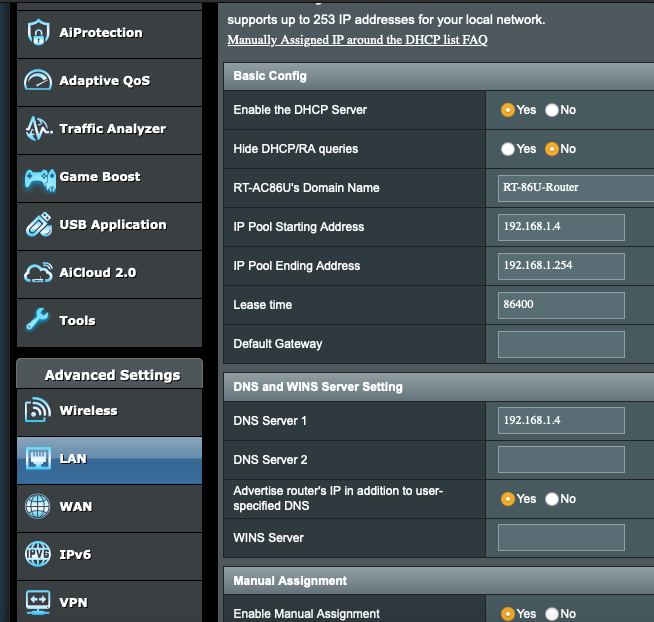This screenshot has width=654, height=622.
Task: Click the Traffic Analyzer icon
Action: pos(38,129)
